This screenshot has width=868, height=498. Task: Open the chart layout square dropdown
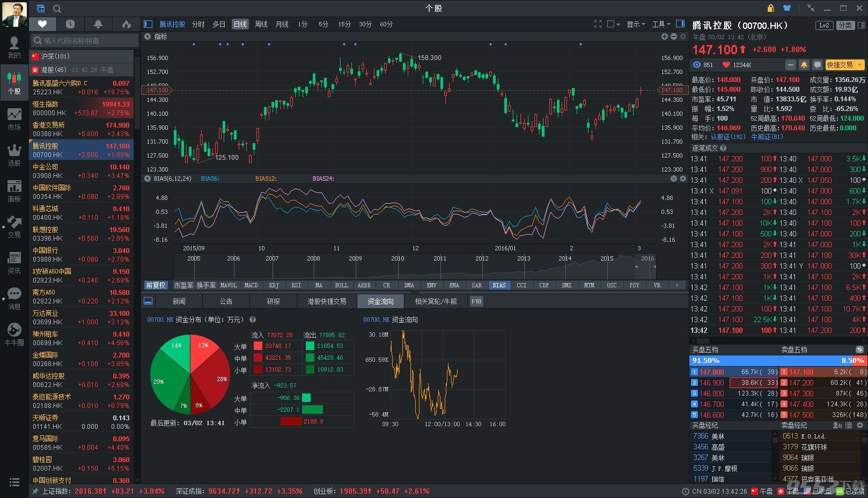click(613, 24)
